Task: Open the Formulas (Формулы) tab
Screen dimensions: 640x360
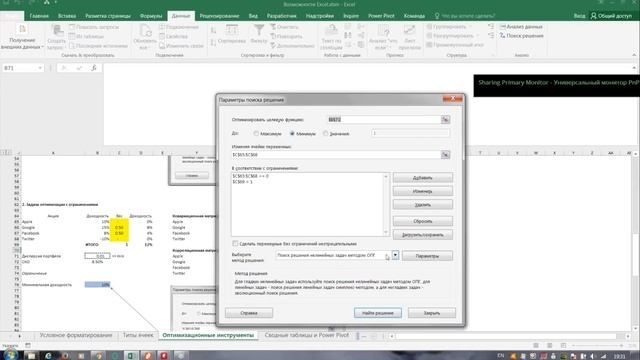Action: [x=151, y=16]
